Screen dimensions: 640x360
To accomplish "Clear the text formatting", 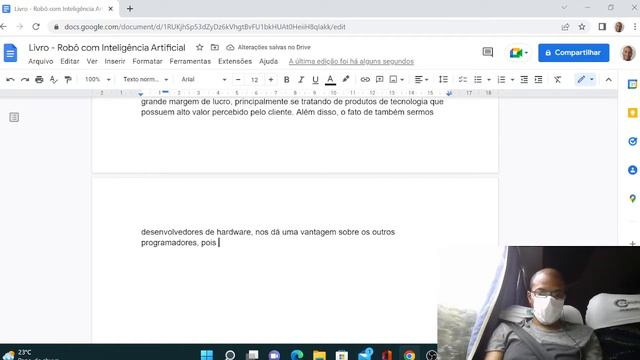I will (x=558, y=80).
